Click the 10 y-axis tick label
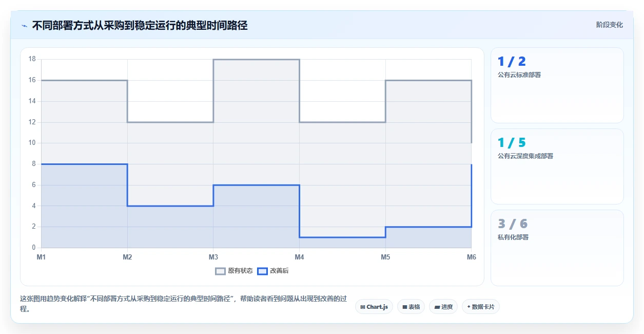This screenshot has width=644, height=334. point(32,143)
